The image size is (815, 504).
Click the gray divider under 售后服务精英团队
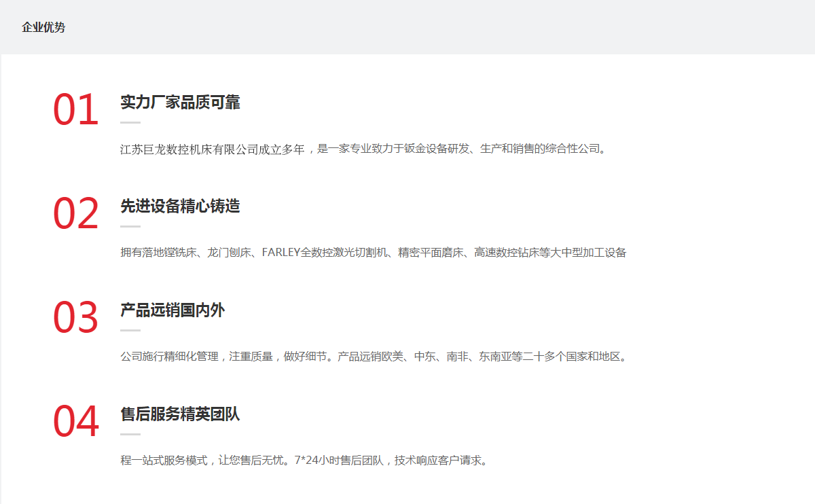130,434
